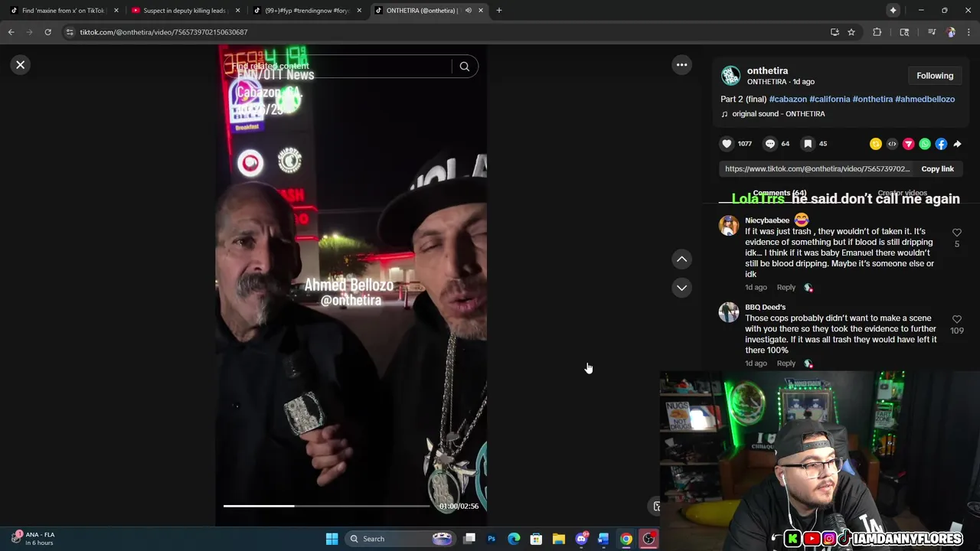Screen dimensions: 980x551
Task: Open the #ahmedbellozo hashtag
Action: [925, 99]
